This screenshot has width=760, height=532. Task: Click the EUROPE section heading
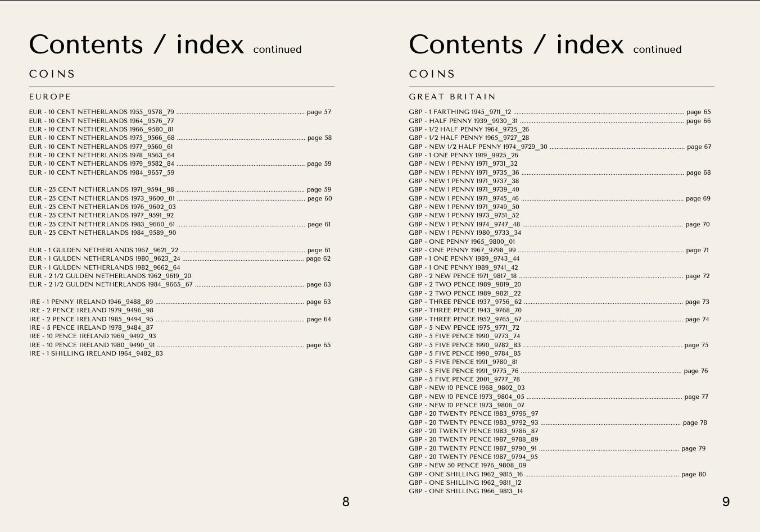pyautogui.click(x=51, y=97)
